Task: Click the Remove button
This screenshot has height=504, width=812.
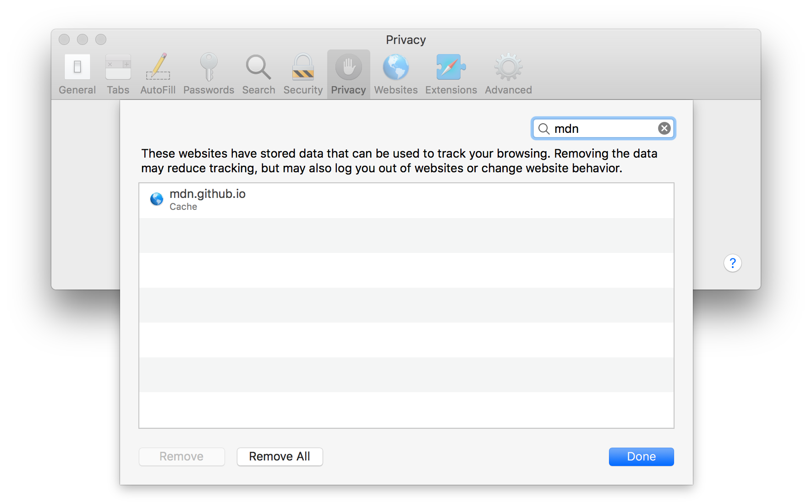Action: point(181,457)
